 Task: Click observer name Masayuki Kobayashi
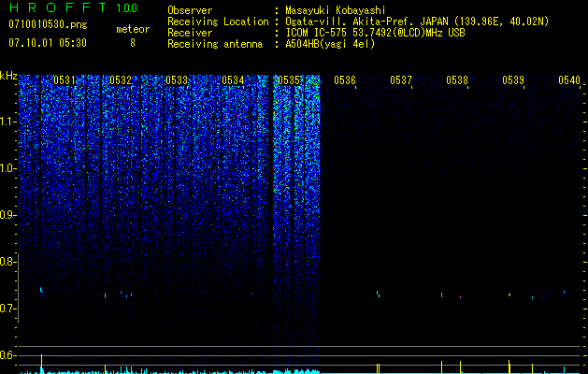point(336,10)
